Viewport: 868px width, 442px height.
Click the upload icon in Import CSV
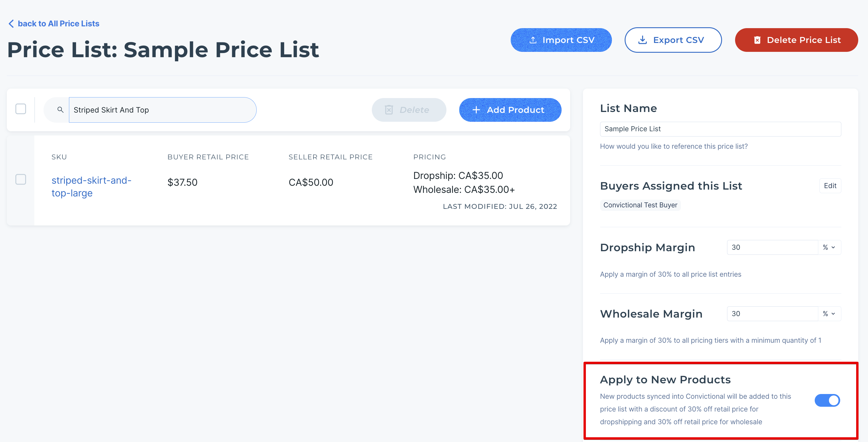pos(533,40)
